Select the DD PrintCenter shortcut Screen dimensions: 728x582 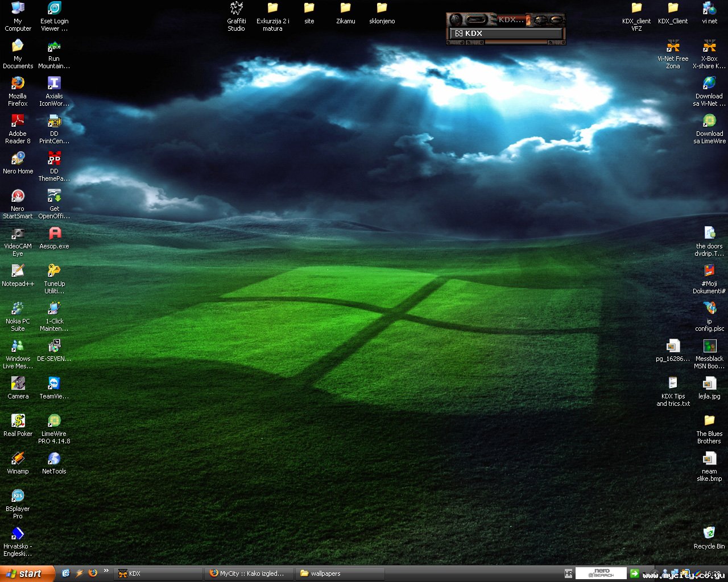click(54, 128)
